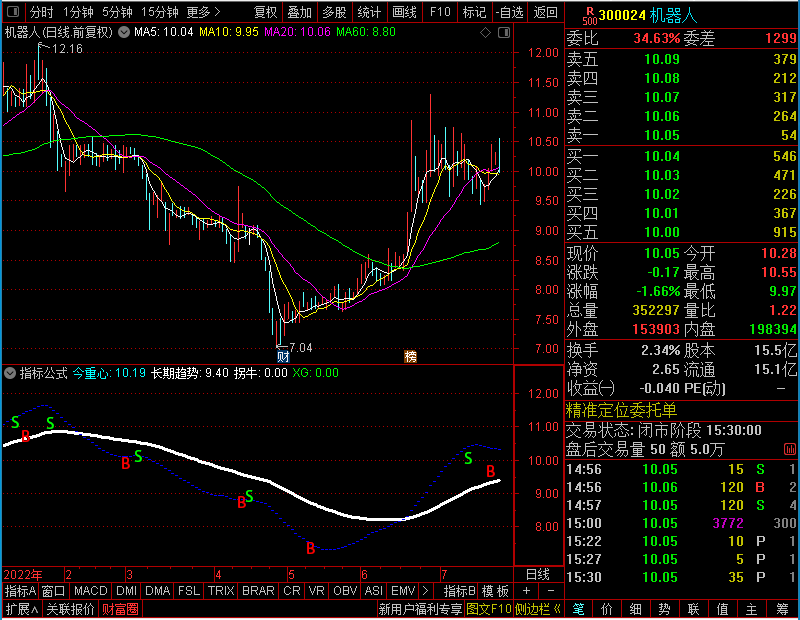Open the 财 marker below the chart low
800x620 pixels.
(283, 356)
